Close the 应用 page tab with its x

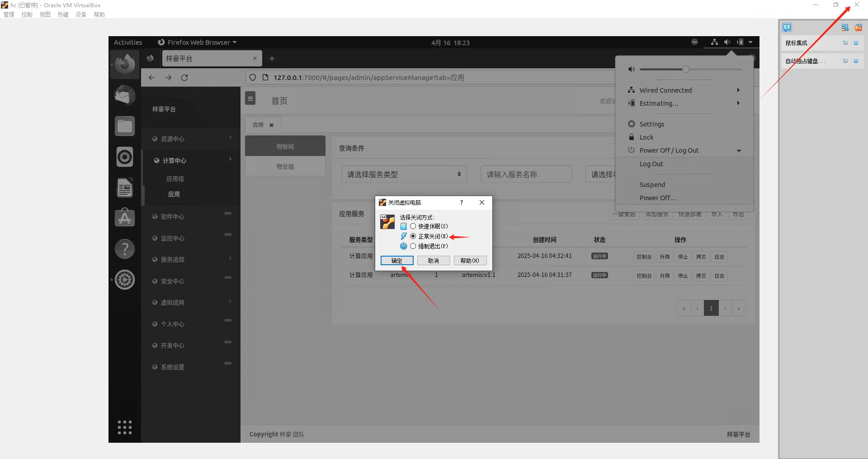[x=272, y=125]
